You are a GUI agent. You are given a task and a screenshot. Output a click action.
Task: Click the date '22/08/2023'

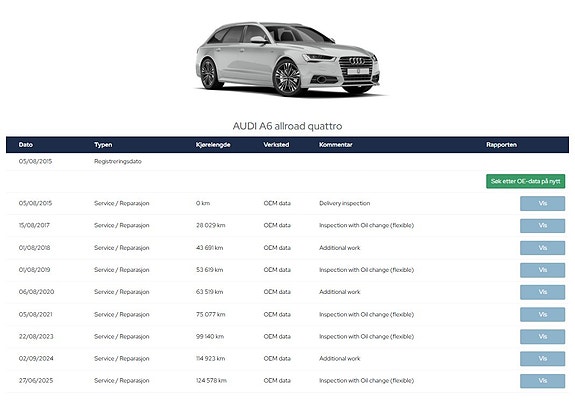[x=36, y=337]
